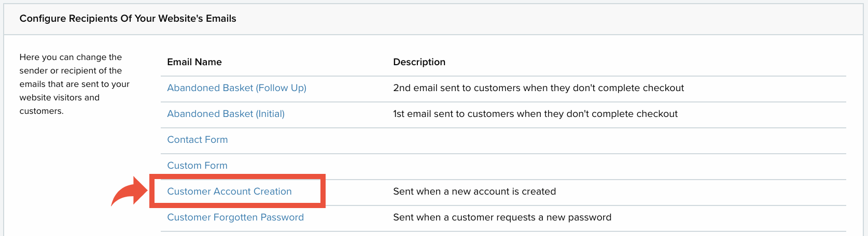868x236 pixels.
Task: Click the Email Name column header
Action: pyautogui.click(x=194, y=62)
